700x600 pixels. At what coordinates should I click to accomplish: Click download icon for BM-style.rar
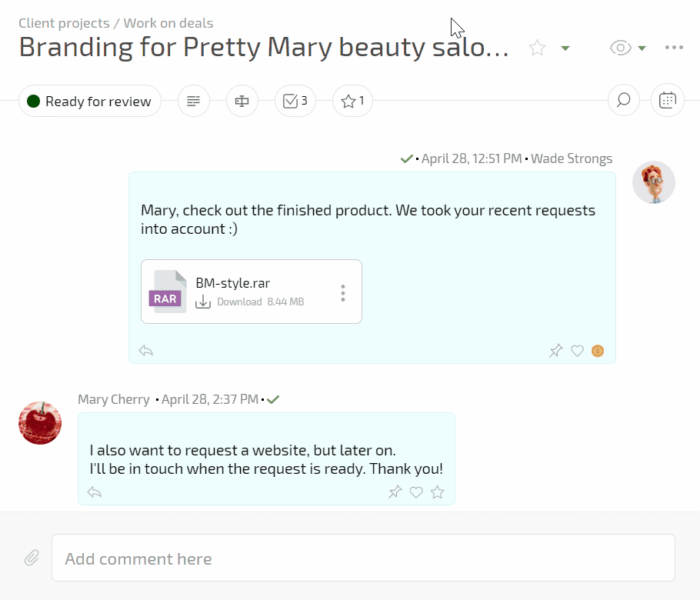tap(203, 302)
